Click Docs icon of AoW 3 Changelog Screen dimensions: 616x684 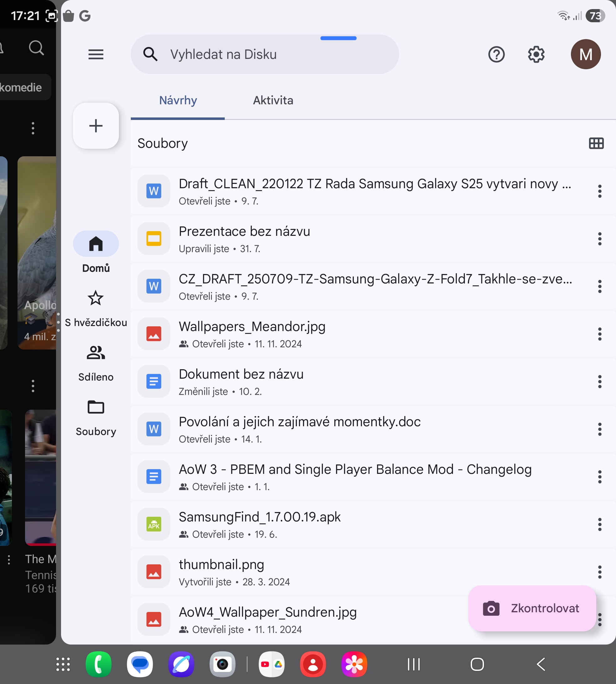click(x=154, y=476)
